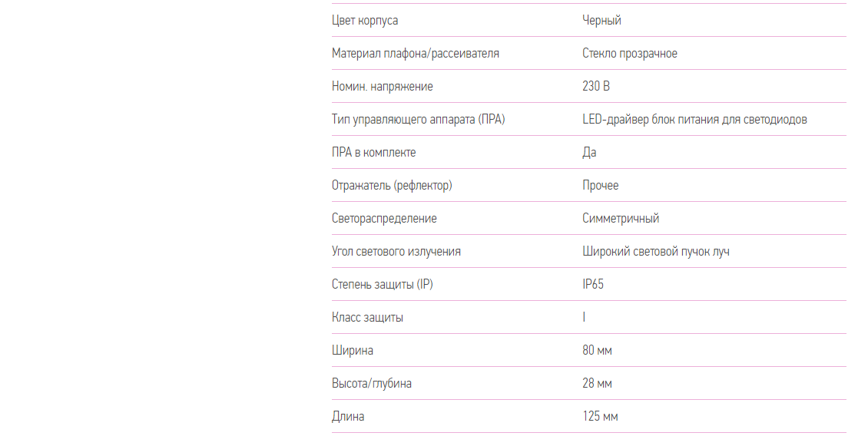Click the 'ПРА в комплекте' label
The width and height of the screenshot is (868, 436).
click(x=373, y=153)
